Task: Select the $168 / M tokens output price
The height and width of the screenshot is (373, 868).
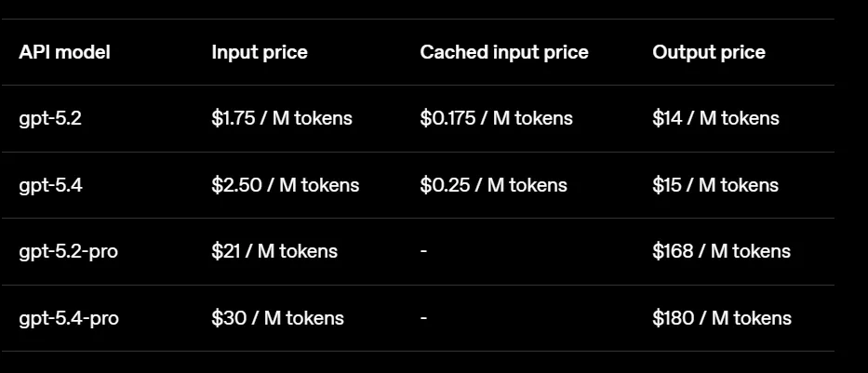Action: tap(721, 251)
